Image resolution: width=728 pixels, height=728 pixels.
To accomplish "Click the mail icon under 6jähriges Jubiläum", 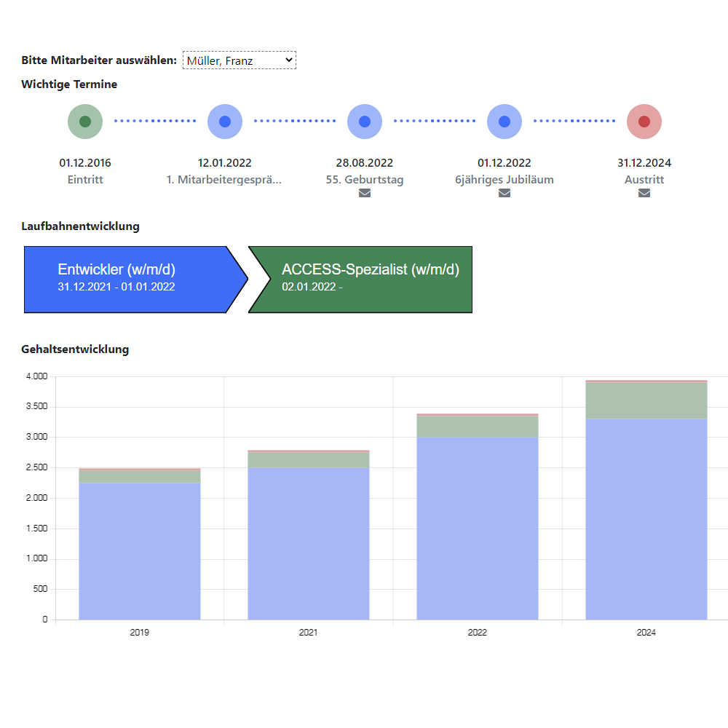I will click(x=505, y=194).
